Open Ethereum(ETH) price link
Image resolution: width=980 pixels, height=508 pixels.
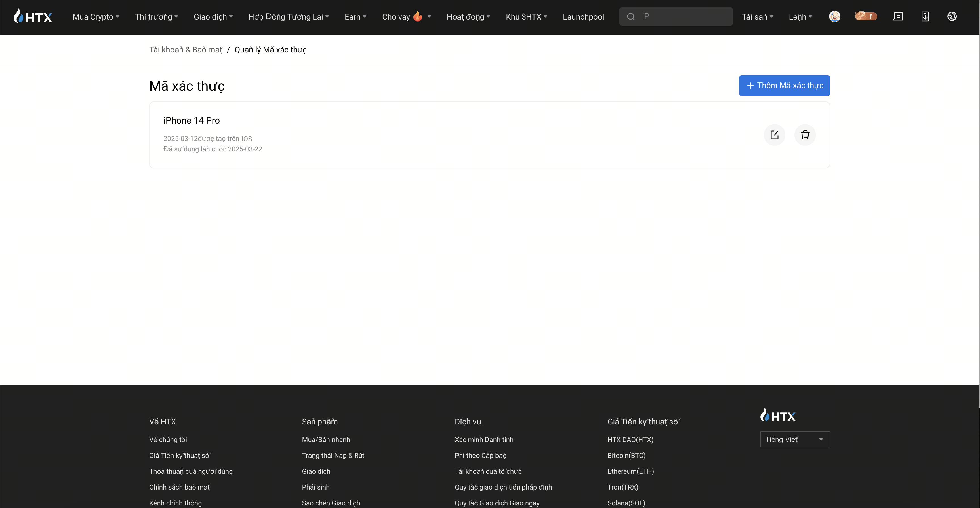[x=630, y=471]
